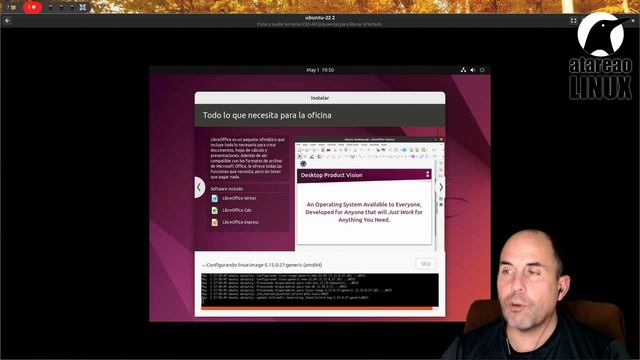Toggle fullscreen icon in VM window header
Image resolution: width=640 pixels, height=360 pixels.
click(573, 20)
